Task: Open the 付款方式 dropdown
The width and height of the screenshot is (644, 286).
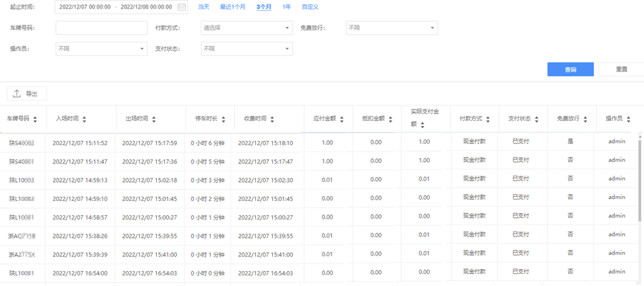Action: [x=247, y=28]
